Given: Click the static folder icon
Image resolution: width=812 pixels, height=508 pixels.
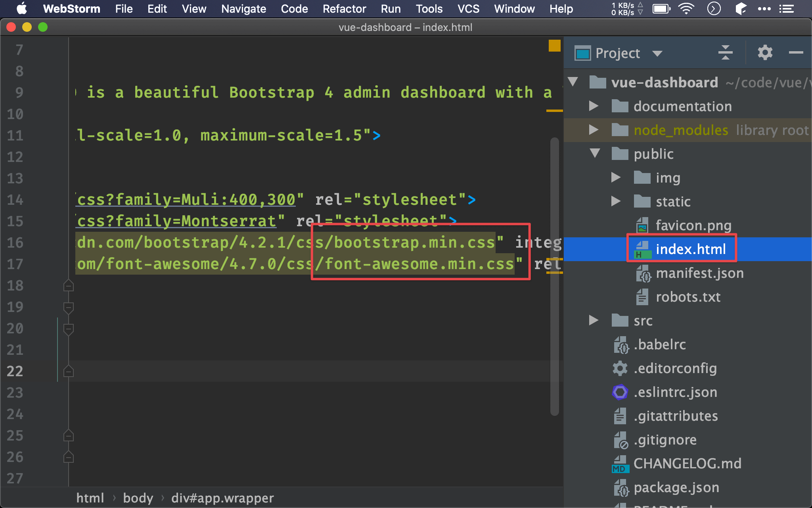Looking at the screenshot, I should [x=642, y=201].
